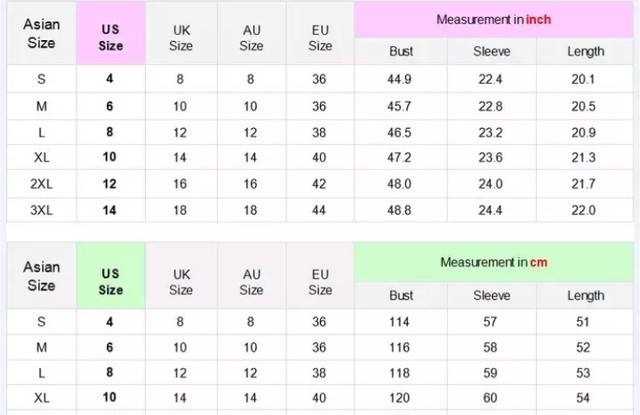Click the UK Size header in the inch table
The image size is (640, 415).
pyautogui.click(x=181, y=38)
